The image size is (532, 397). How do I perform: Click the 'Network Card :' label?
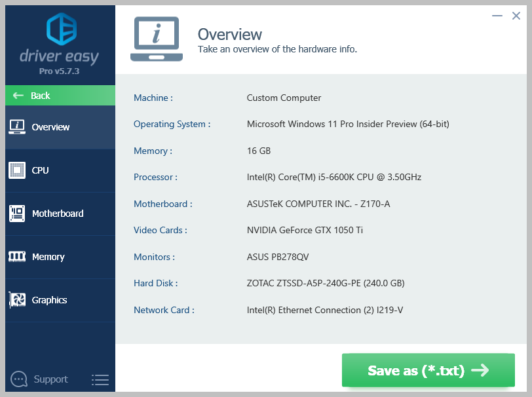click(x=164, y=310)
